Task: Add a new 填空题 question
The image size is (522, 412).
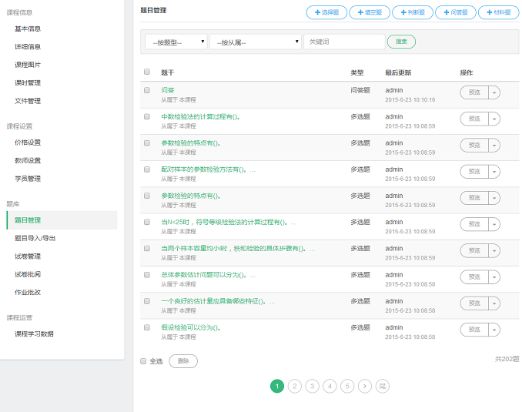Action: tap(369, 12)
